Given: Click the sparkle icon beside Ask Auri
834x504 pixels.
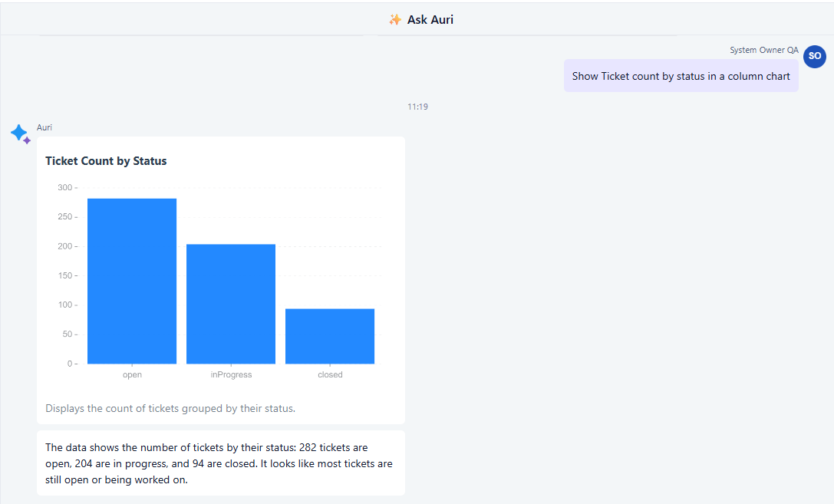Looking at the screenshot, I should [x=395, y=20].
